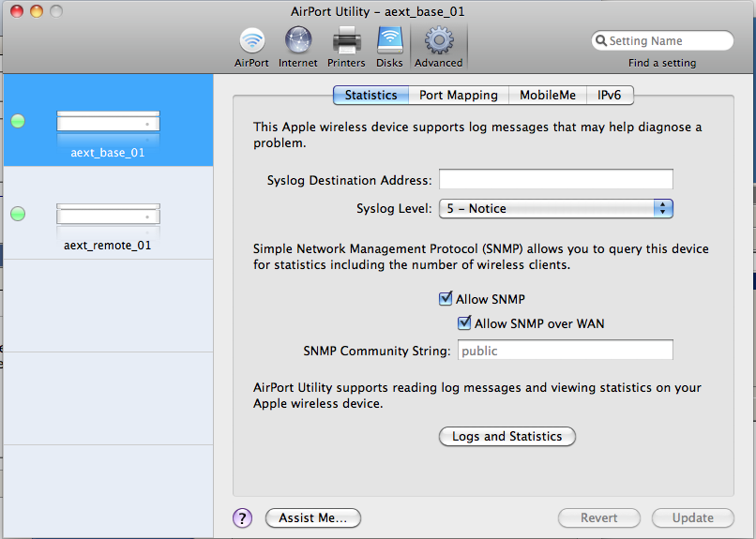This screenshot has height=539, width=756.
Task: Click the green status light for aext_base_01
Action: [18, 121]
